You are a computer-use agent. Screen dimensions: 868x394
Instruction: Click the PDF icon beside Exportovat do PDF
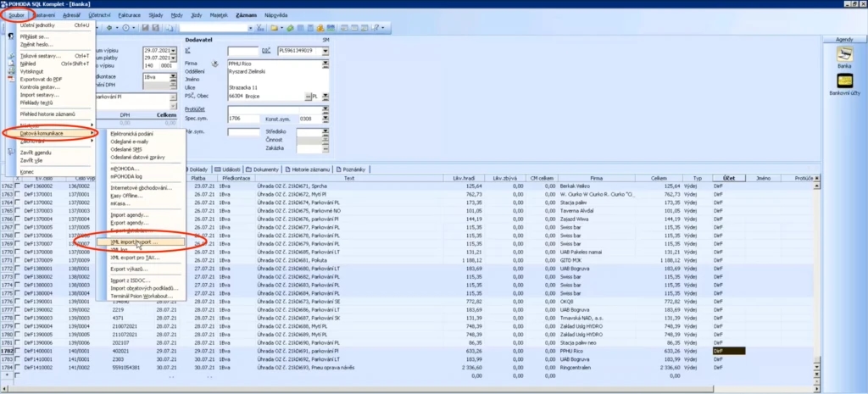point(10,79)
